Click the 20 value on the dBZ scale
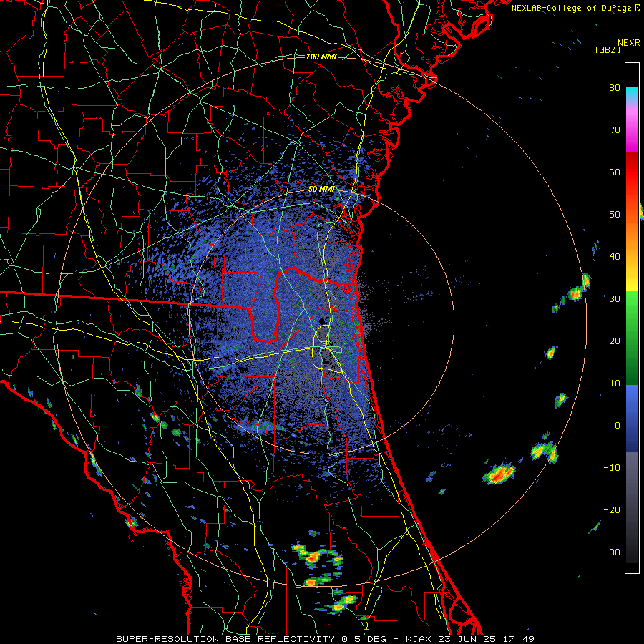This screenshot has height=644, width=644. coord(615,341)
